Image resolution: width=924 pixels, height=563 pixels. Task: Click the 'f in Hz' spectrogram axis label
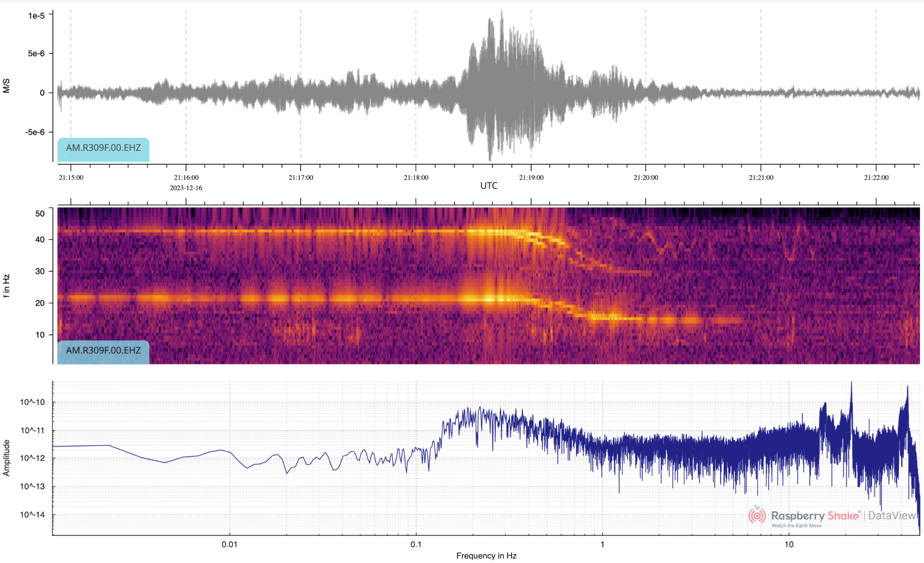coord(6,285)
